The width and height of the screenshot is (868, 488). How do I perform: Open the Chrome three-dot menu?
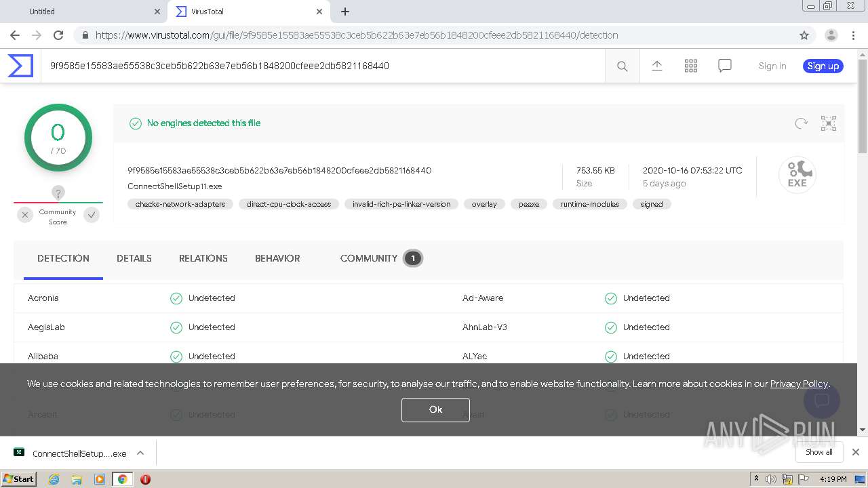853,35
